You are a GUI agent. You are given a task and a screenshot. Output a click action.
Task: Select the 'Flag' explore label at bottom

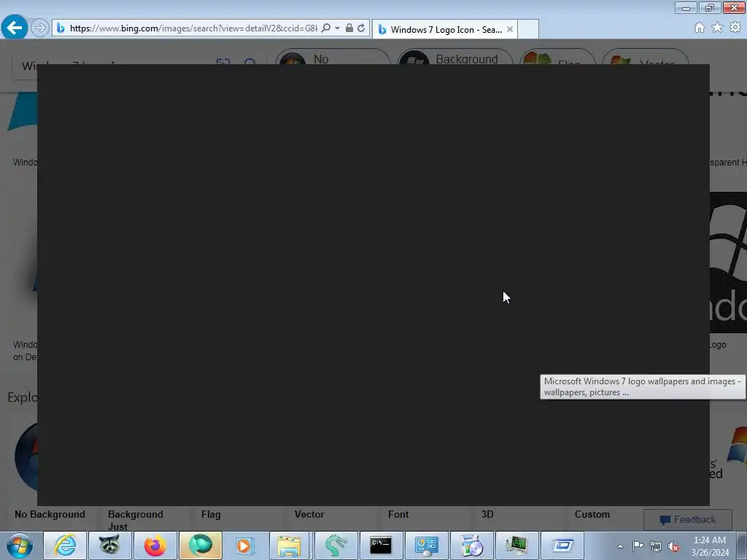pyautogui.click(x=211, y=514)
